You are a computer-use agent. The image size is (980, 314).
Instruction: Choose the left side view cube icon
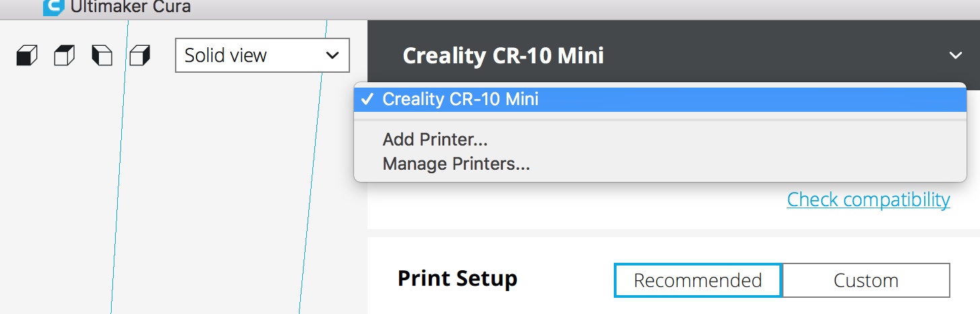click(102, 55)
